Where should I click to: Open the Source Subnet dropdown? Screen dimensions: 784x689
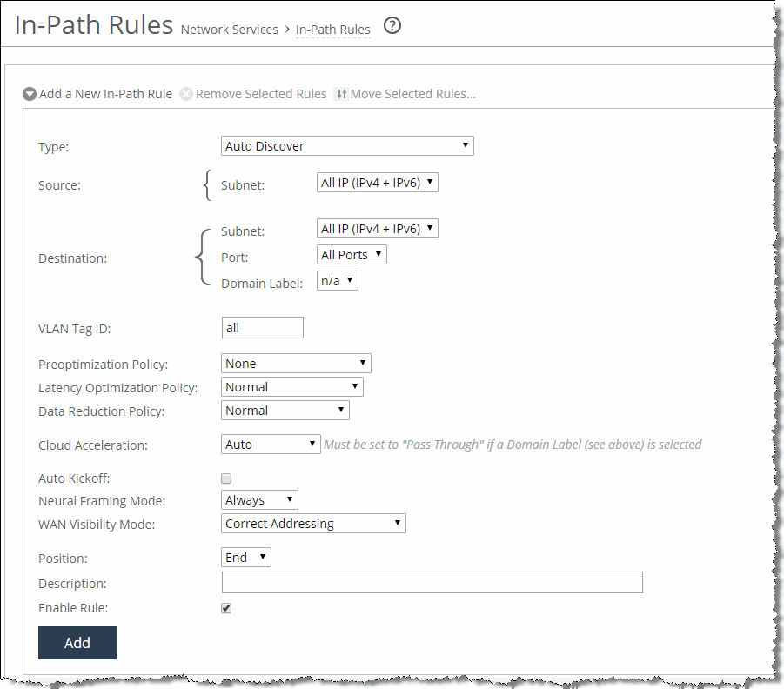tap(377, 183)
